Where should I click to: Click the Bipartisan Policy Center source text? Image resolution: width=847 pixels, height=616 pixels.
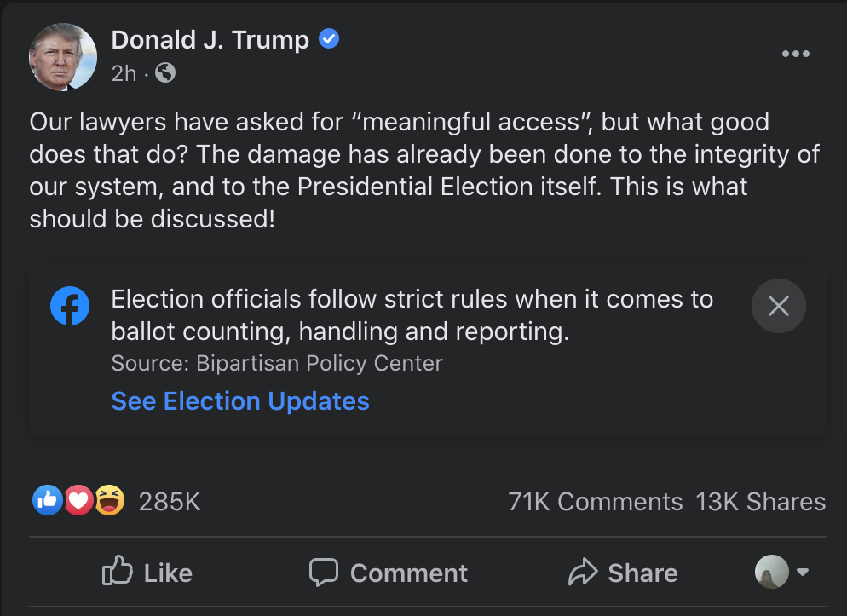point(320,363)
